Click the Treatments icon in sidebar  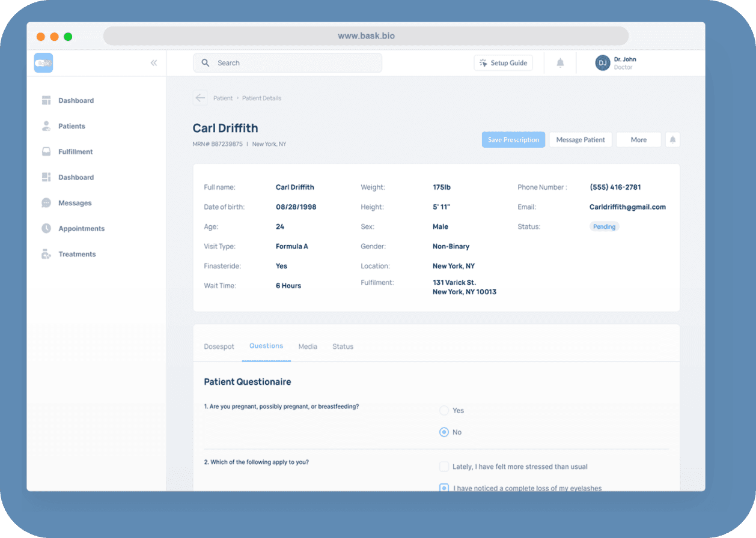[46, 255]
